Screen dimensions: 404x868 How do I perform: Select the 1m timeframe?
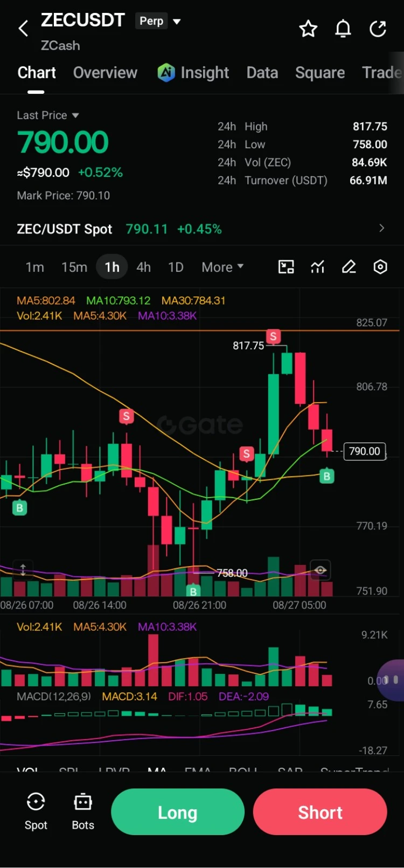pos(35,267)
